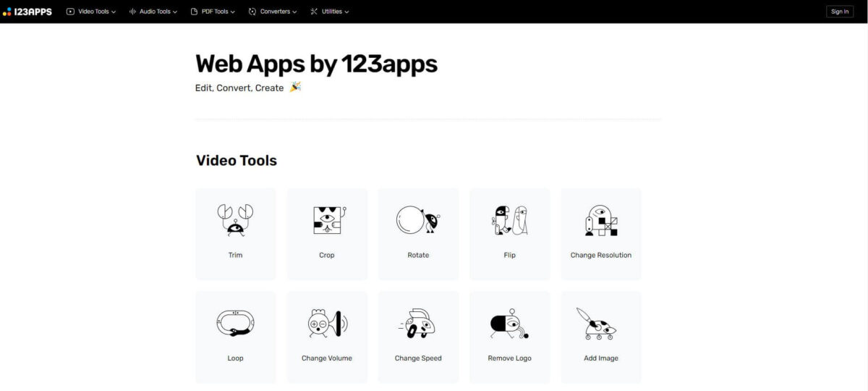This screenshot has width=868, height=391.
Task: Click the Sign In button
Action: (x=840, y=12)
